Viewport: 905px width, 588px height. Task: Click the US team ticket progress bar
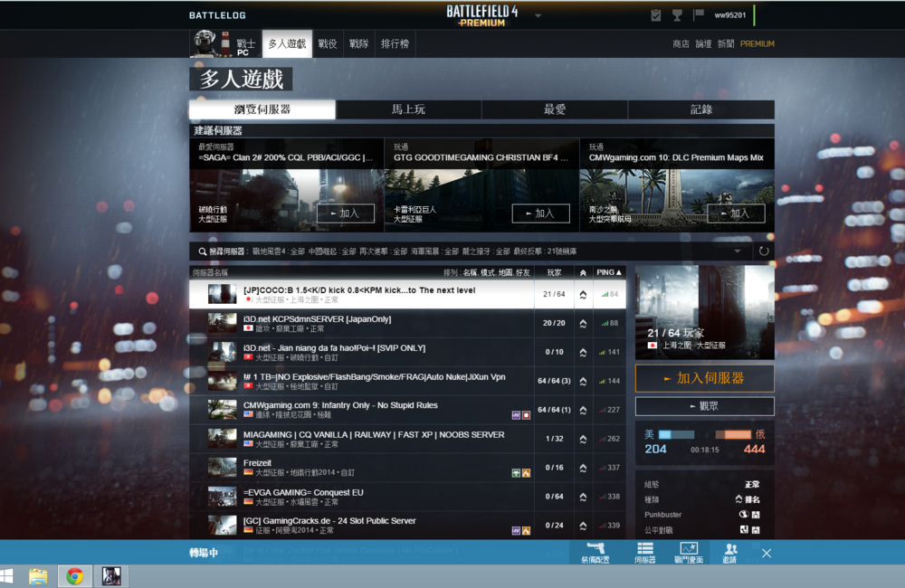point(676,434)
